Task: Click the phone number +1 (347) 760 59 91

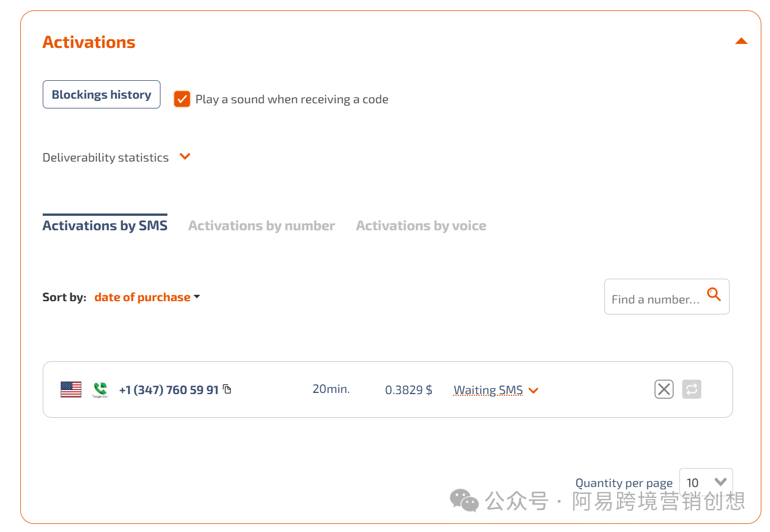Action: coord(169,390)
